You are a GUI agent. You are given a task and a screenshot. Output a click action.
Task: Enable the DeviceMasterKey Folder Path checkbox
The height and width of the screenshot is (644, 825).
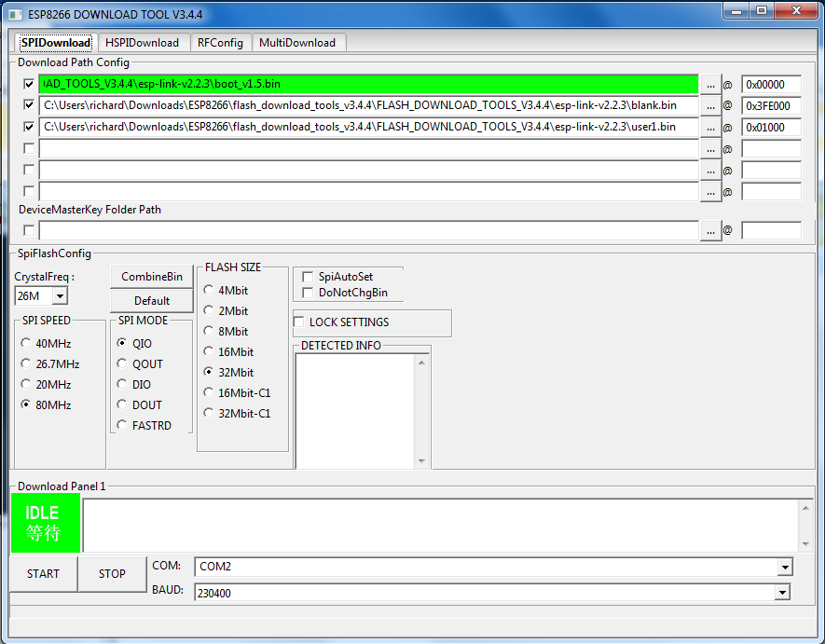[x=29, y=230]
